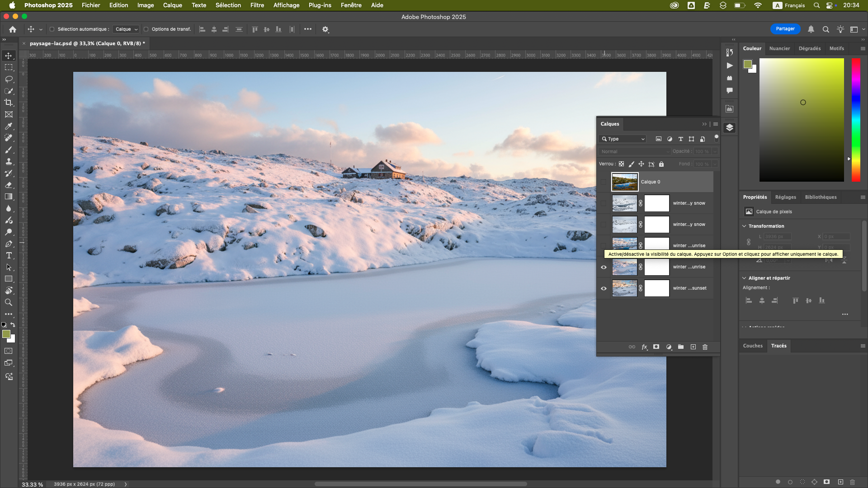Add a layer mask from Calques panel
This screenshot has width=868, height=488.
656,347
